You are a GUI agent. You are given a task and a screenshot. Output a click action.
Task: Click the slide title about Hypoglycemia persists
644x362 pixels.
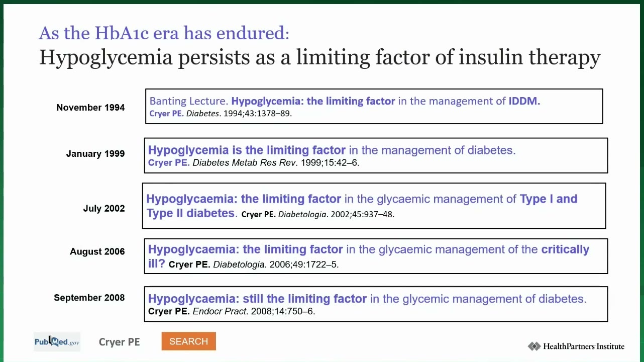320,57
